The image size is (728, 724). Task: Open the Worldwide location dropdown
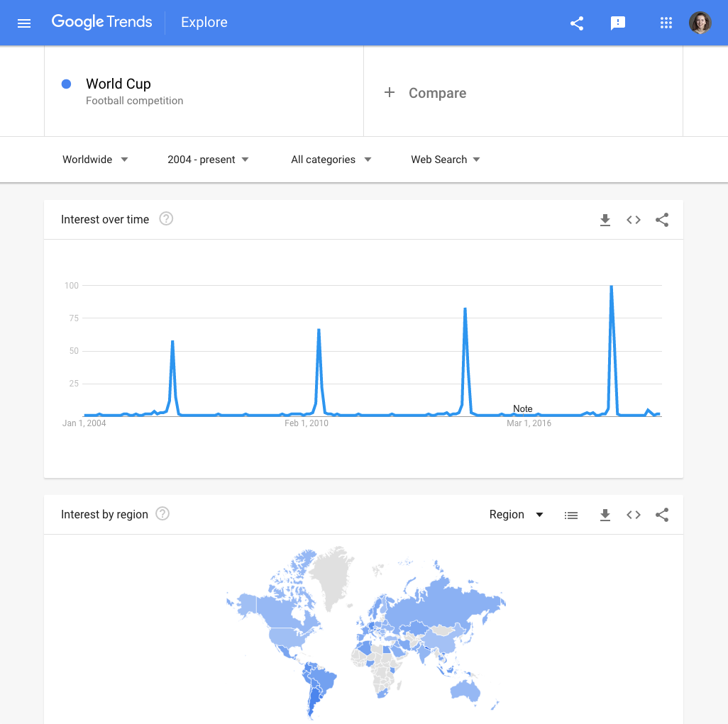95,160
